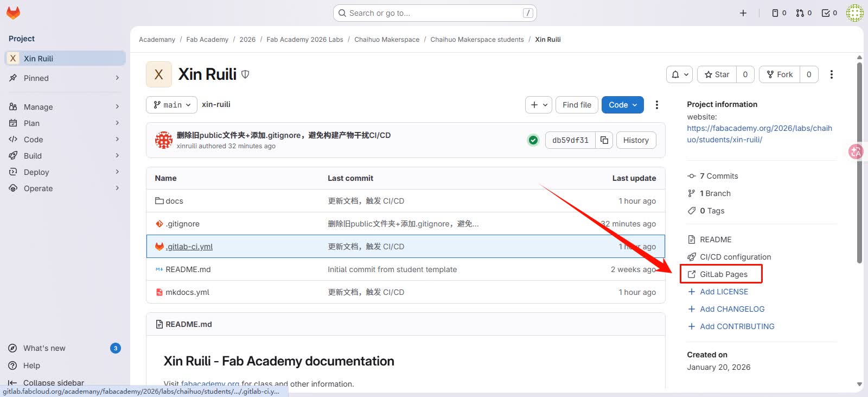Open the user avatar menu
The height and width of the screenshot is (397, 868).
(x=854, y=13)
